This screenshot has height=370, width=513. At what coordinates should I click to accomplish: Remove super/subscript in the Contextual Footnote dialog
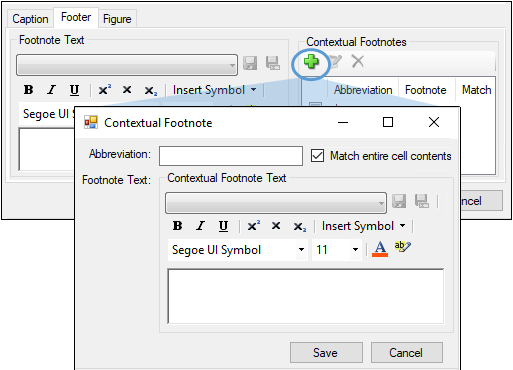(276, 226)
